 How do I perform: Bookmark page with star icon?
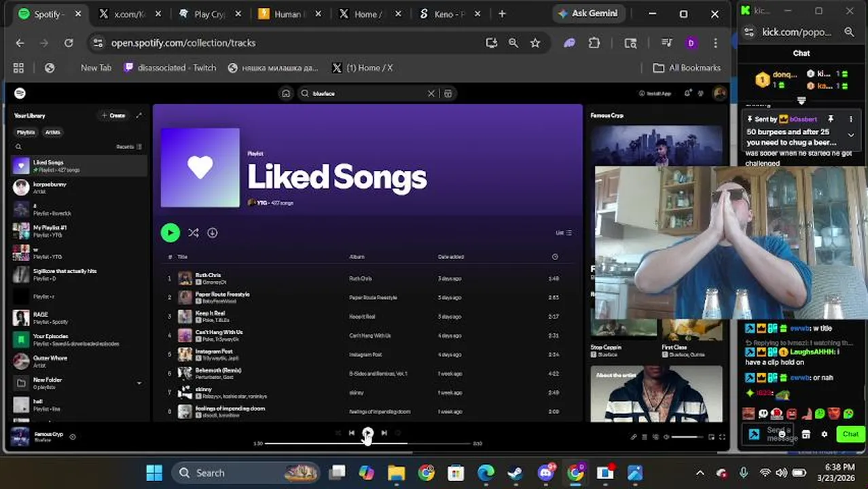click(x=535, y=43)
